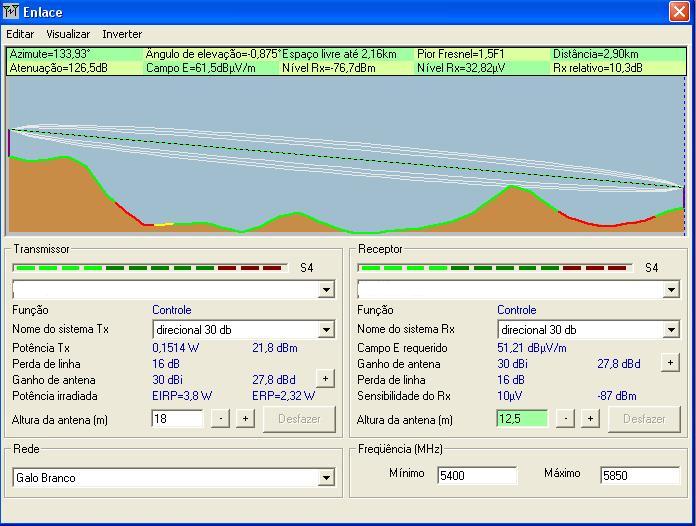This screenshot has height=526, width=696.
Task: Click the Espaço livre até 2,16km readout
Action: [x=339, y=54]
